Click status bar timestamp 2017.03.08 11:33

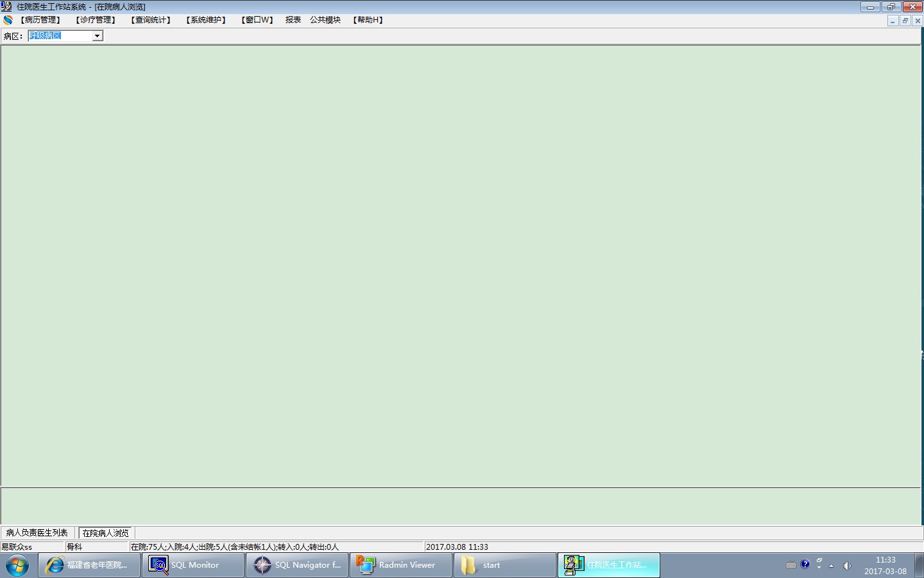457,547
